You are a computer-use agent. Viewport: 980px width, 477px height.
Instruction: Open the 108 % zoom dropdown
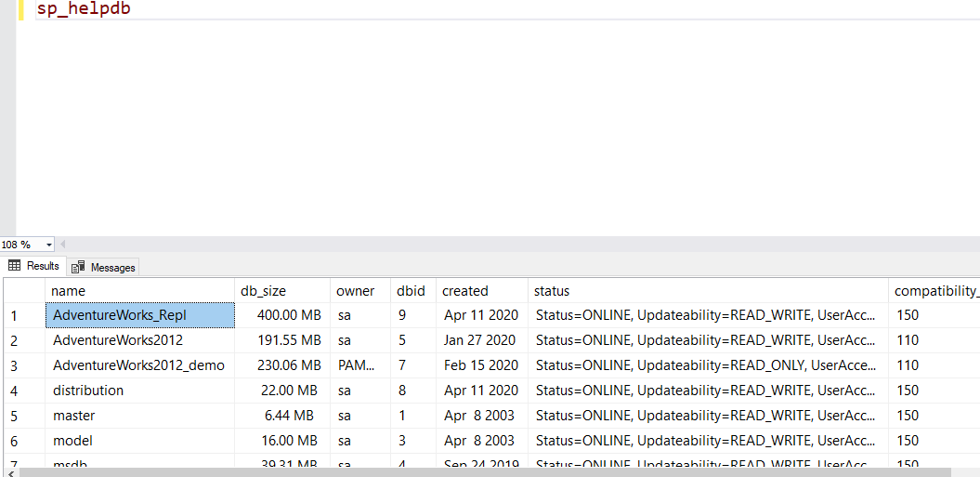[49, 245]
